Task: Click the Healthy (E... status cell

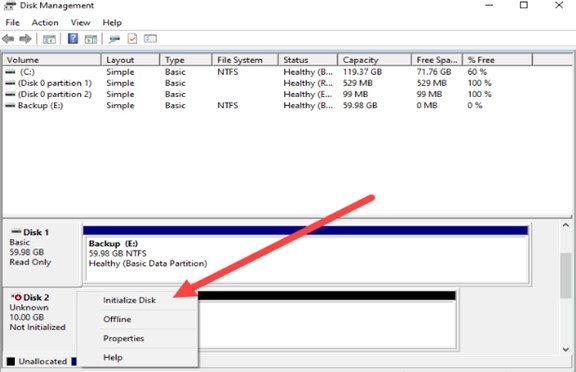Action: (x=308, y=94)
